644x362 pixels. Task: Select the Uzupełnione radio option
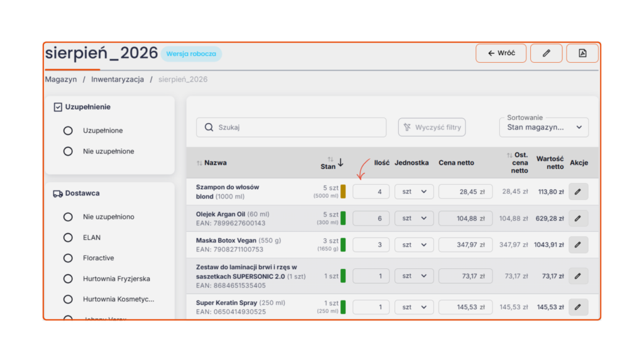coord(68,131)
